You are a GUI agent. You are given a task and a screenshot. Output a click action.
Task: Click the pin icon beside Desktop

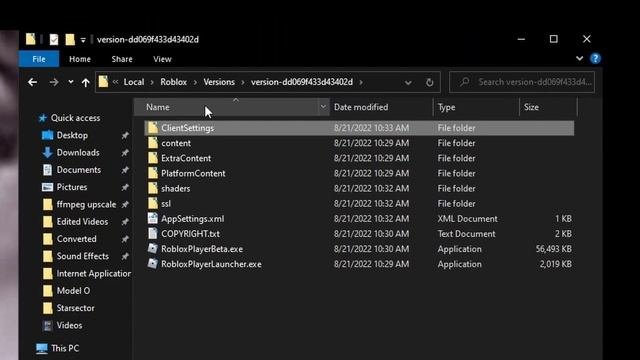click(125, 135)
